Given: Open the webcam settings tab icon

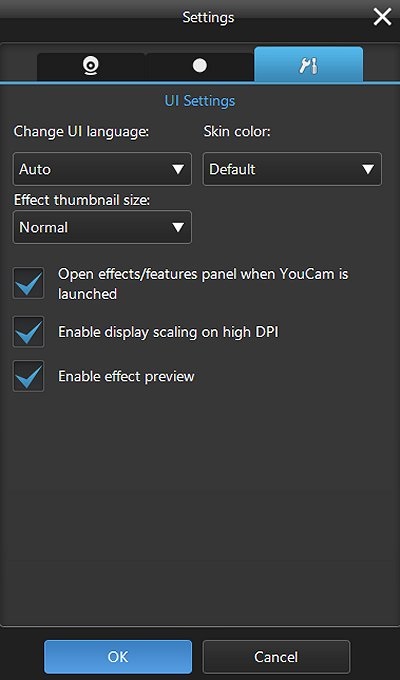Looking at the screenshot, I should 91,66.
